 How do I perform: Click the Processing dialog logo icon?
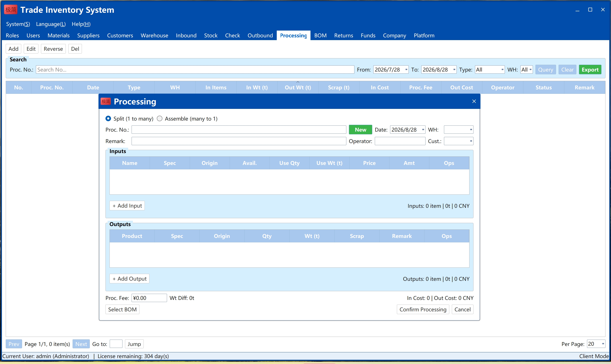click(x=106, y=101)
